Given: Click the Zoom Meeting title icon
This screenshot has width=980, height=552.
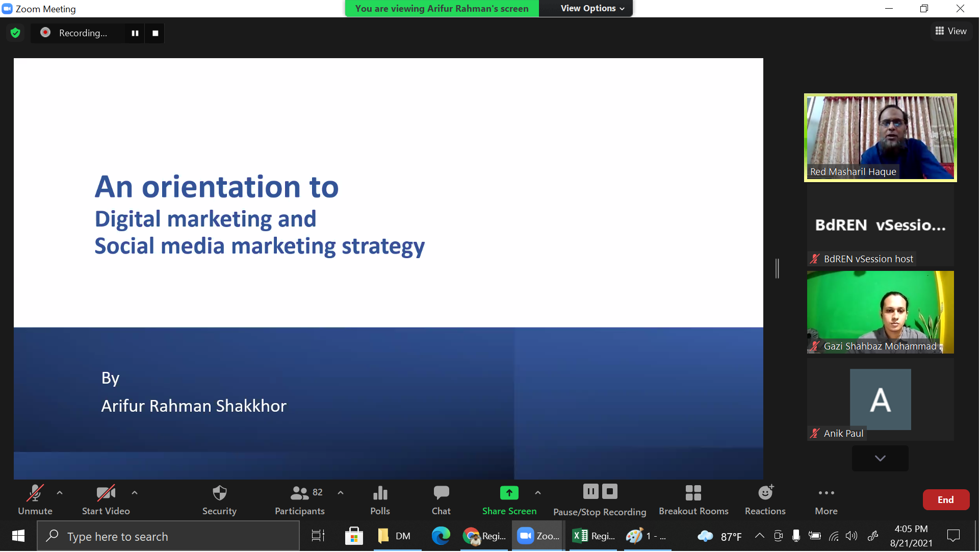Looking at the screenshot, I should [x=7, y=9].
